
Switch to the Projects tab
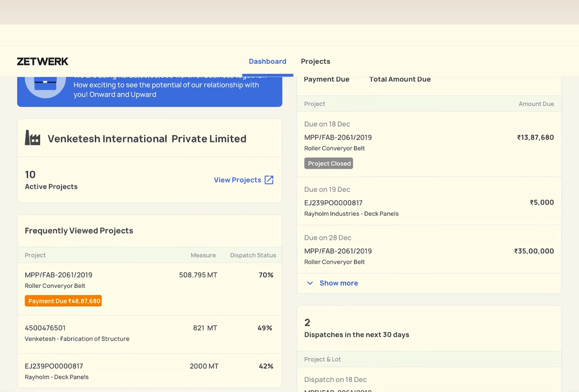pyautogui.click(x=315, y=61)
